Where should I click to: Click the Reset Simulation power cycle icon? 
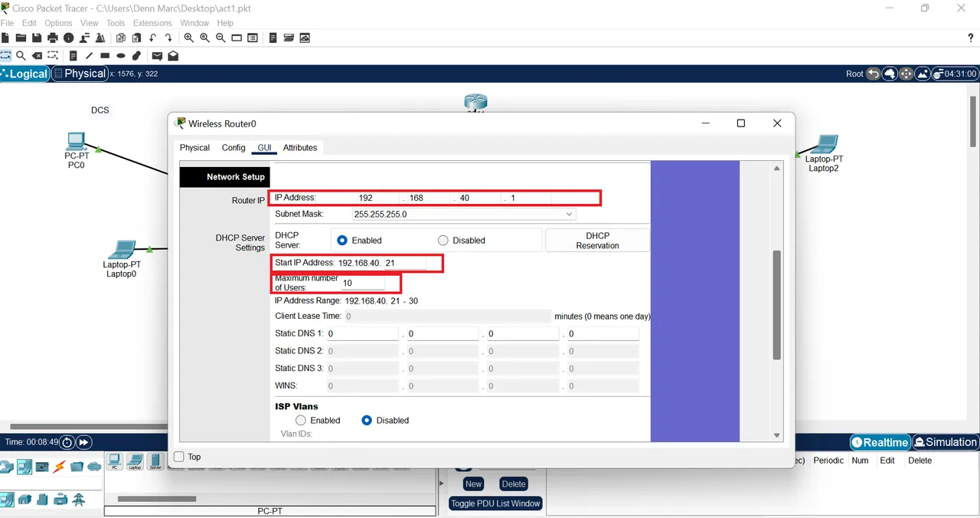[67, 442]
